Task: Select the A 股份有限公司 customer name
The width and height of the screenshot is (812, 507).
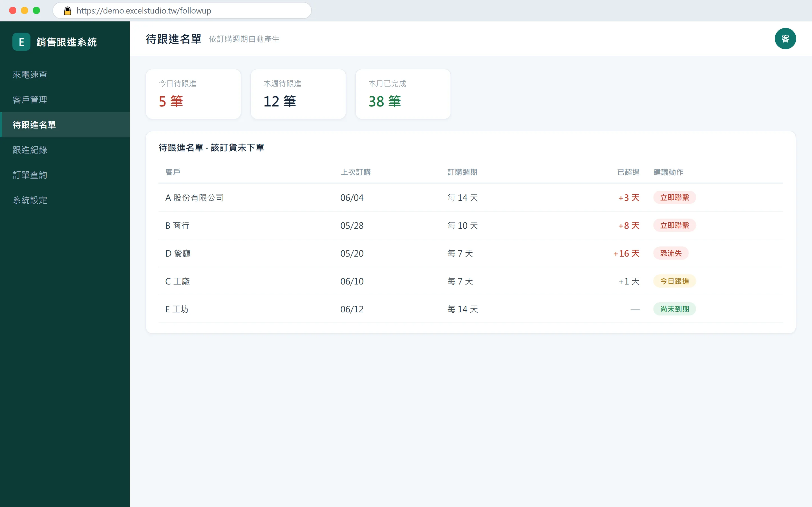Action: point(194,197)
